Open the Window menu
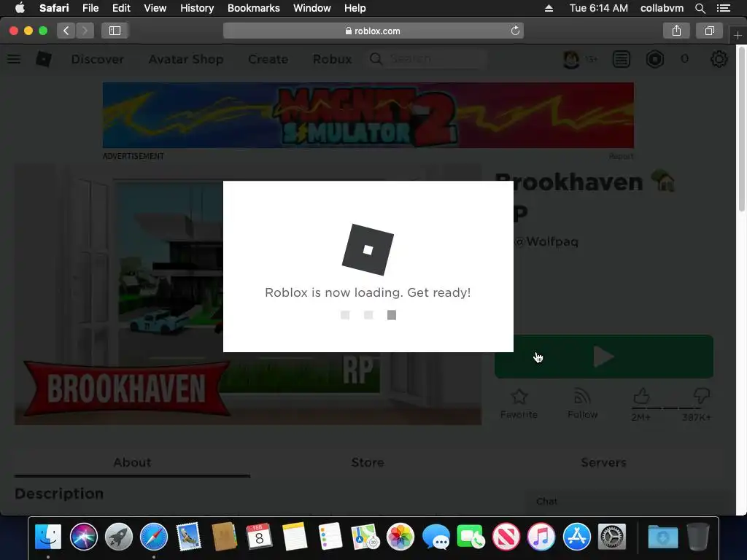 [x=312, y=8]
